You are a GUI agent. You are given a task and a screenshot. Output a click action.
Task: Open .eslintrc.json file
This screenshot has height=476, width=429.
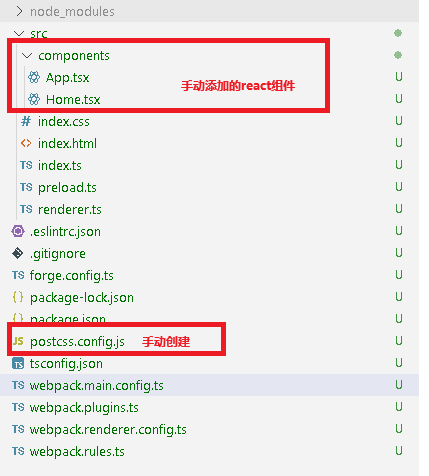click(65, 232)
